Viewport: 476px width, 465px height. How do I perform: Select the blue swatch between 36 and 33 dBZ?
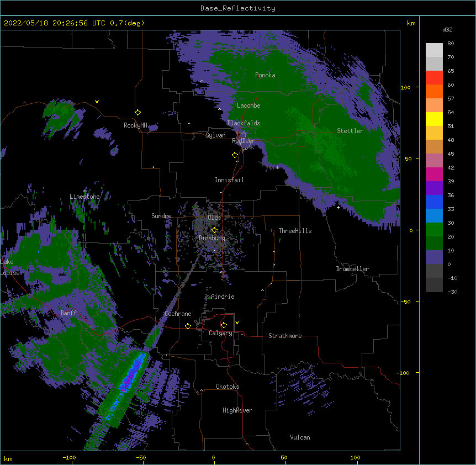tap(434, 202)
